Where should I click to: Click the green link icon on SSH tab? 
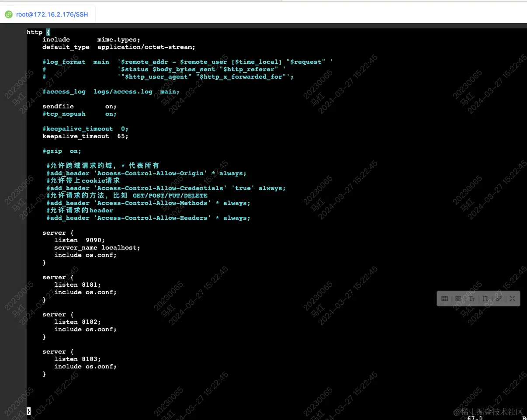coord(8,14)
